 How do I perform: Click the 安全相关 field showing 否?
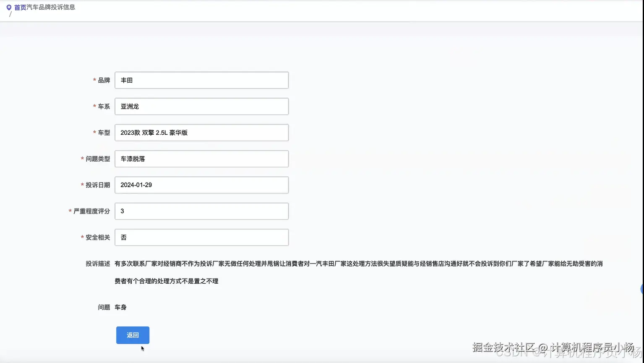click(201, 237)
